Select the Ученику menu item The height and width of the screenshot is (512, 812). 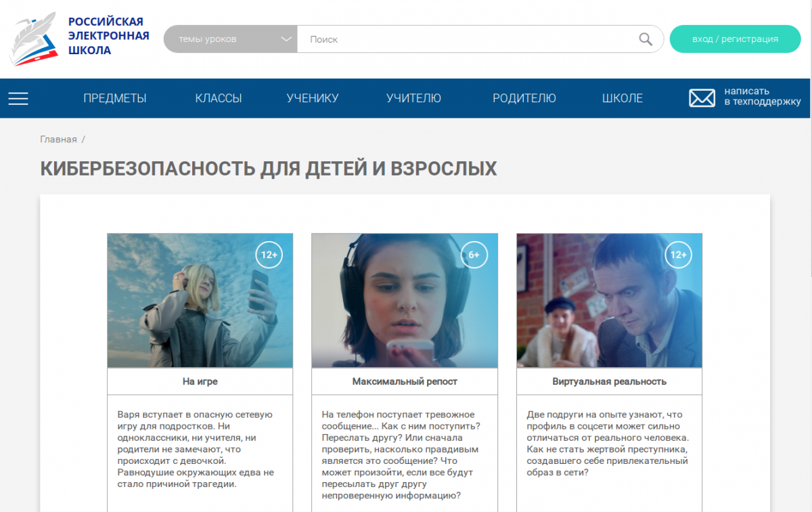pos(312,98)
